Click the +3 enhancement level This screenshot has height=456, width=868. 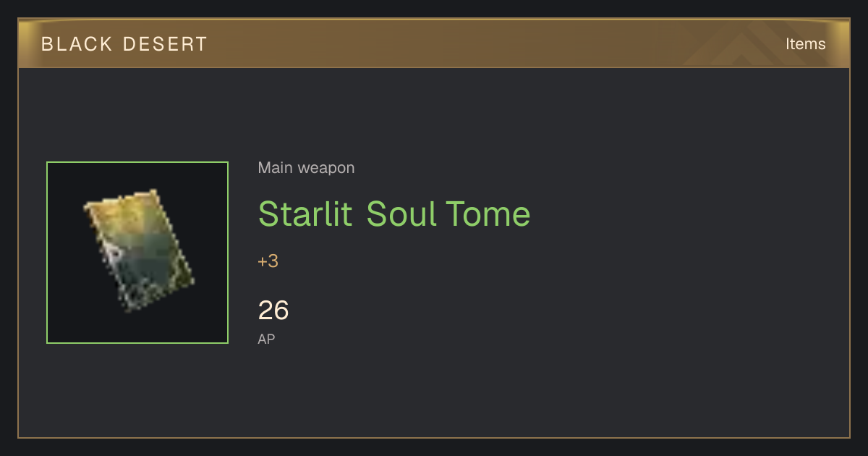(268, 261)
